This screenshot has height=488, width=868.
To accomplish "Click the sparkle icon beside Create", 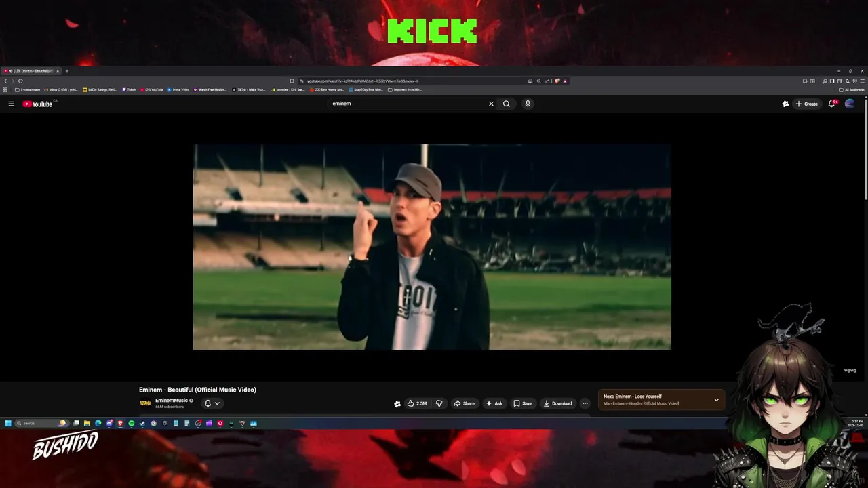I will pos(785,104).
